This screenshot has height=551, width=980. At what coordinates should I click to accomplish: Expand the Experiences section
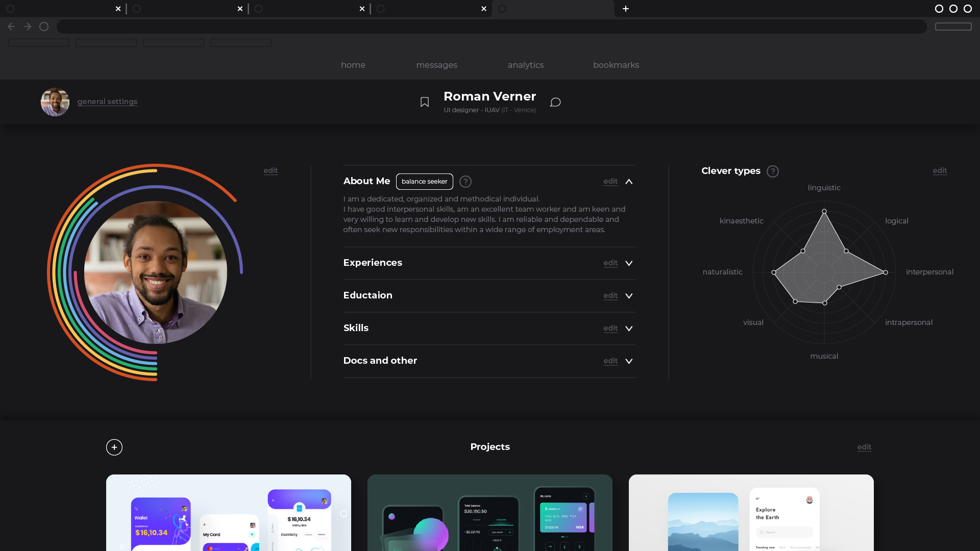point(629,263)
